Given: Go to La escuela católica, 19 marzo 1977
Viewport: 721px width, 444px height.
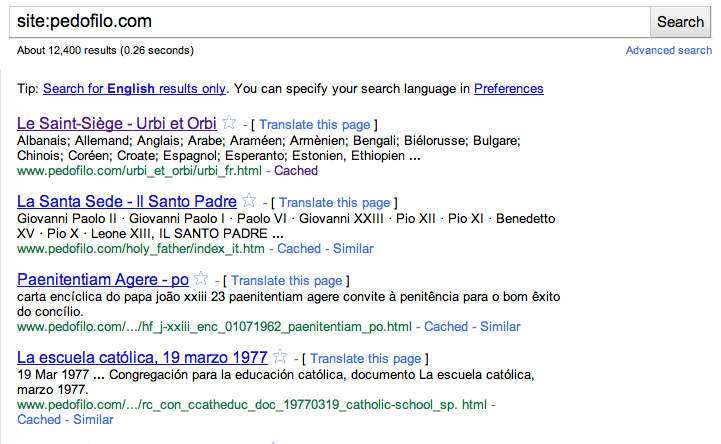Looking at the screenshot, I should click(142, 358).
